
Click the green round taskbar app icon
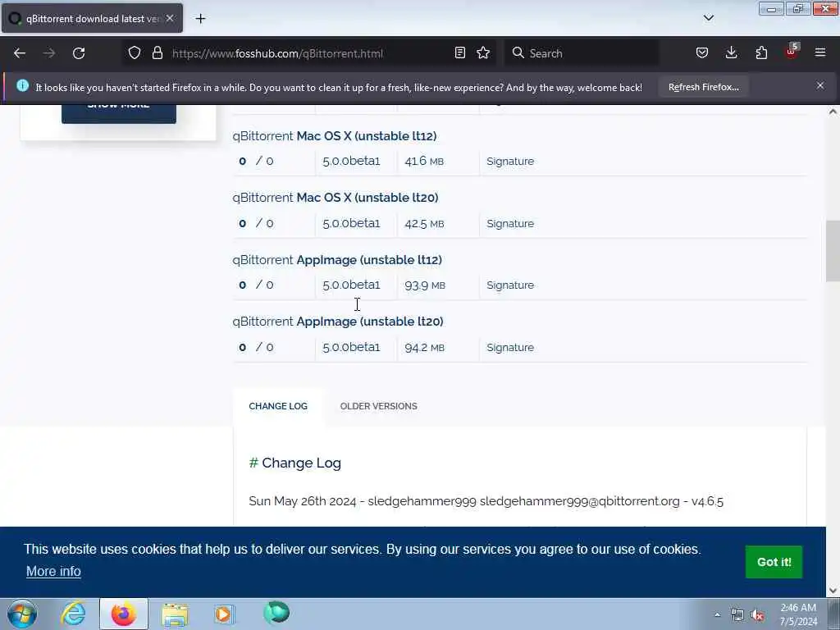276,613
